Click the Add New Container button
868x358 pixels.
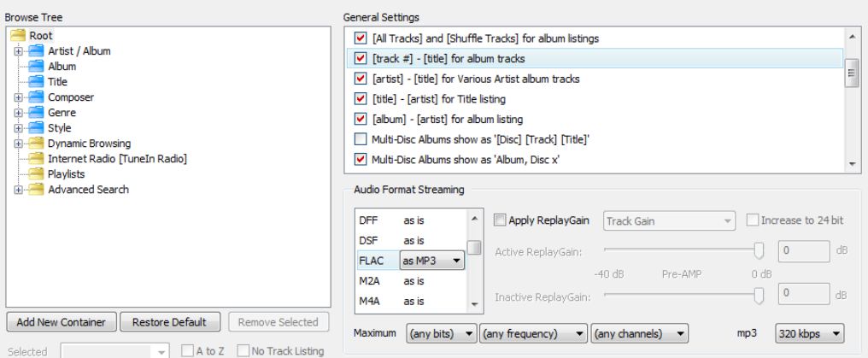coord(60,322)
